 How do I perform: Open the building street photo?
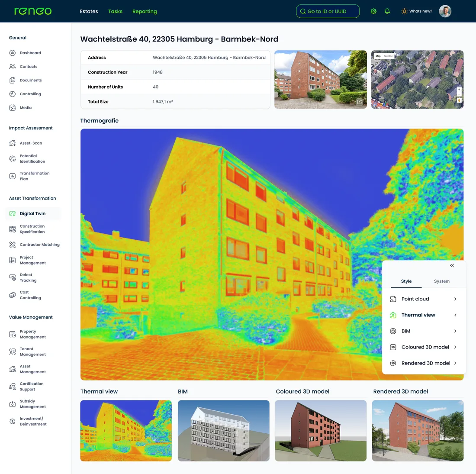[321, 80]
